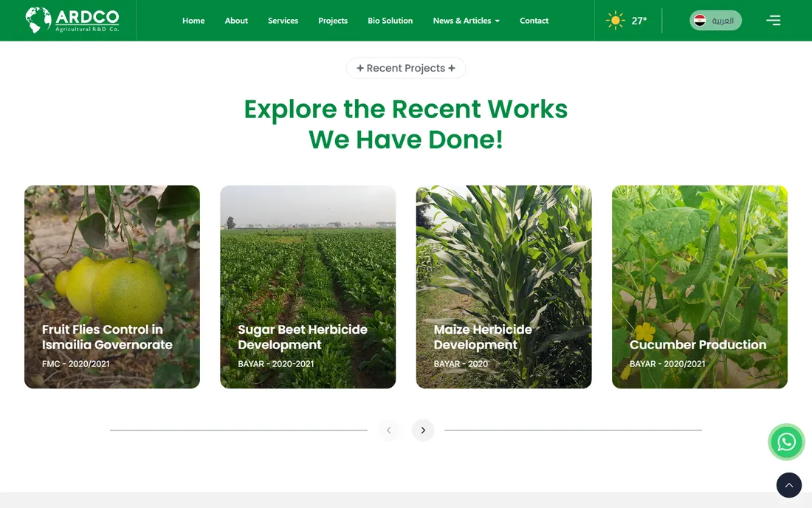Open Cucumber Production title link
Image resolution: width=812 pixels, height=508 pixels.
698,345
